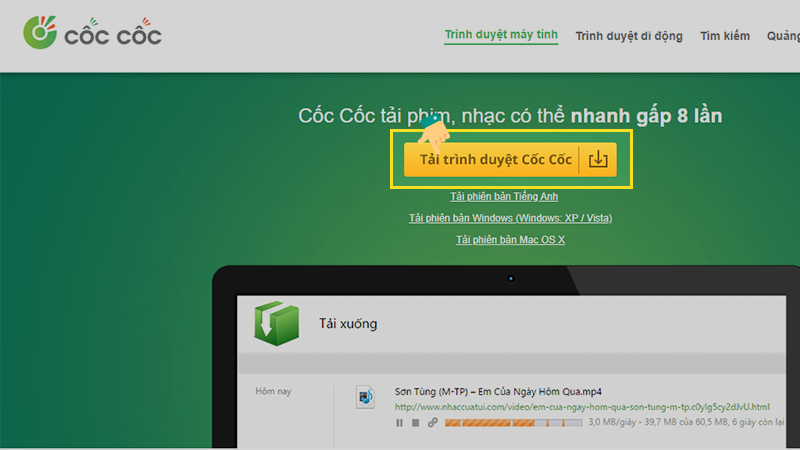The width and height of the screenshot is (800, 450).
Task: Click the orange download progress bar
Action: coord(513,422)
